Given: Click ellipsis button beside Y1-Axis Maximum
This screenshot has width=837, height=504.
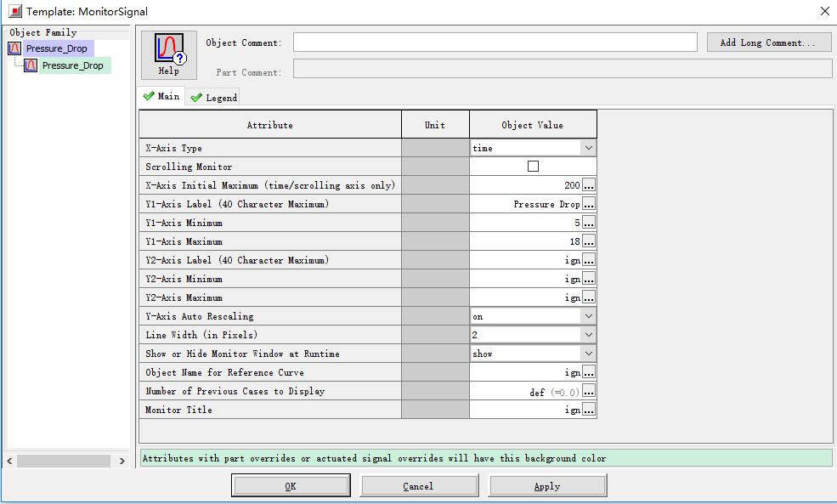Looking at the screenshot, I should tap(589, 241).
